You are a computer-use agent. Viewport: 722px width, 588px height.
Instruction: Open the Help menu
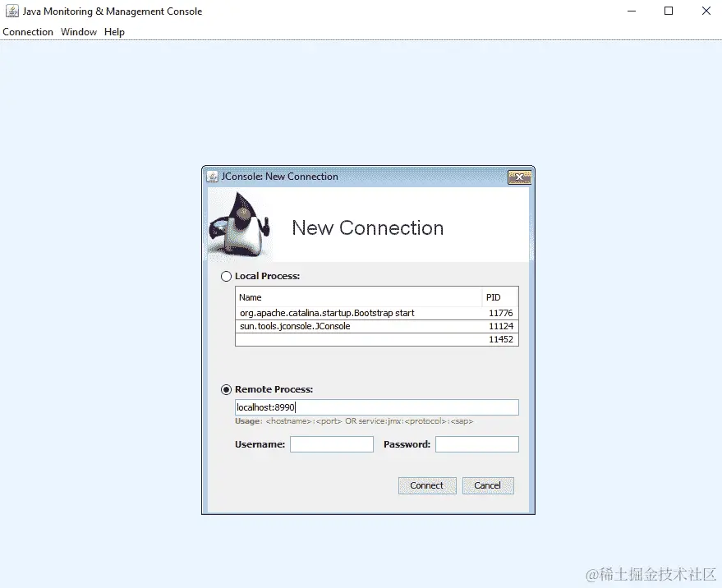tap(114, 32)
